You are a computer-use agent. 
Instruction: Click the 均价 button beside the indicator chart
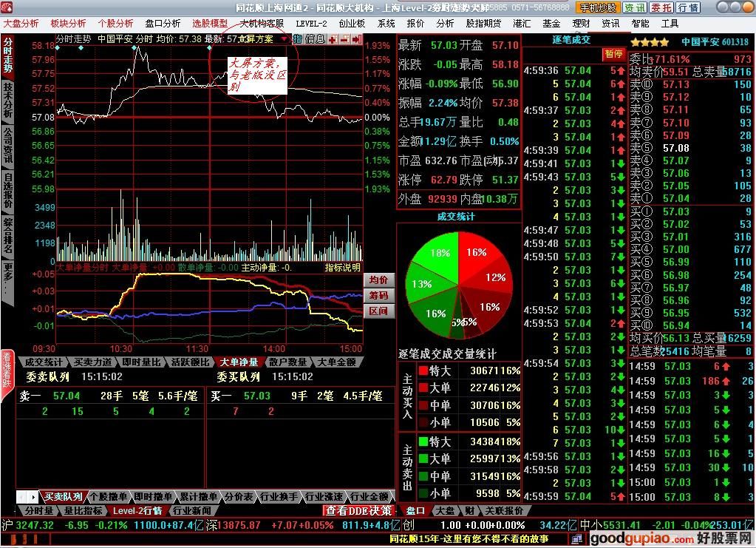coord(379,280)
